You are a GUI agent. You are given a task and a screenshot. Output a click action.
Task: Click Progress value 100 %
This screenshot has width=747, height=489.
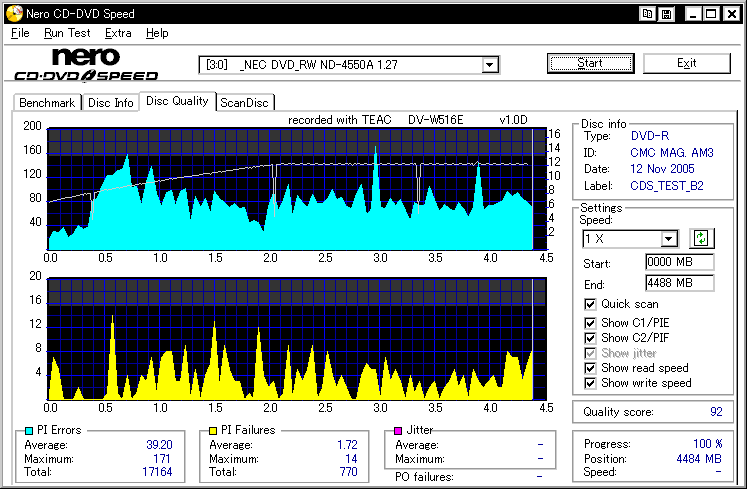coord(707,444)
